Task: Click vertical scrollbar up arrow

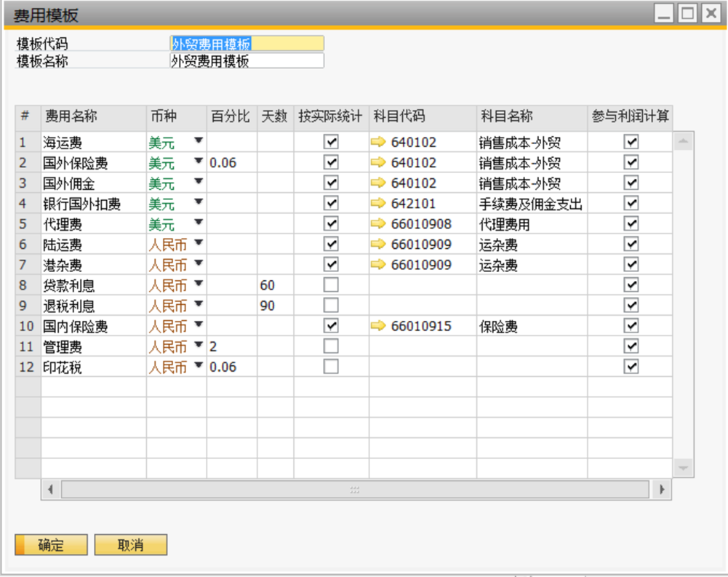Action: [x=683, y=141]
